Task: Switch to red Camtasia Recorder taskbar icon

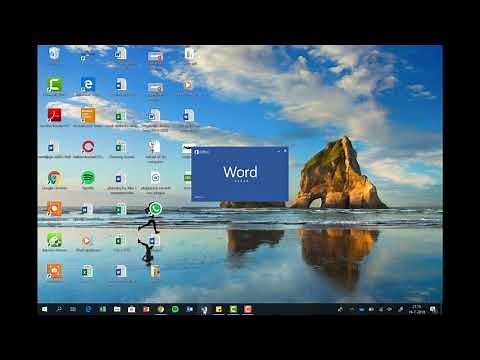Action: [248, 309]
